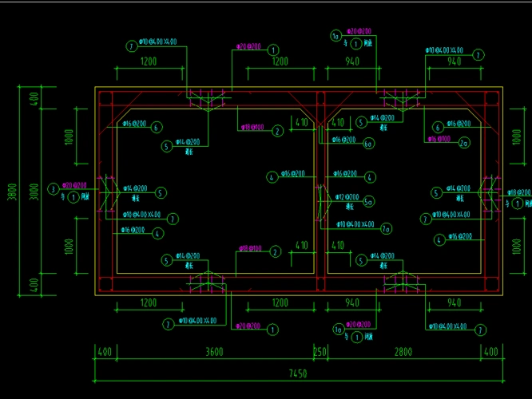Click callout bubble 6 in left cell
Screen dimensions: 532x399
pyautogui.click(x=157, y=127)
